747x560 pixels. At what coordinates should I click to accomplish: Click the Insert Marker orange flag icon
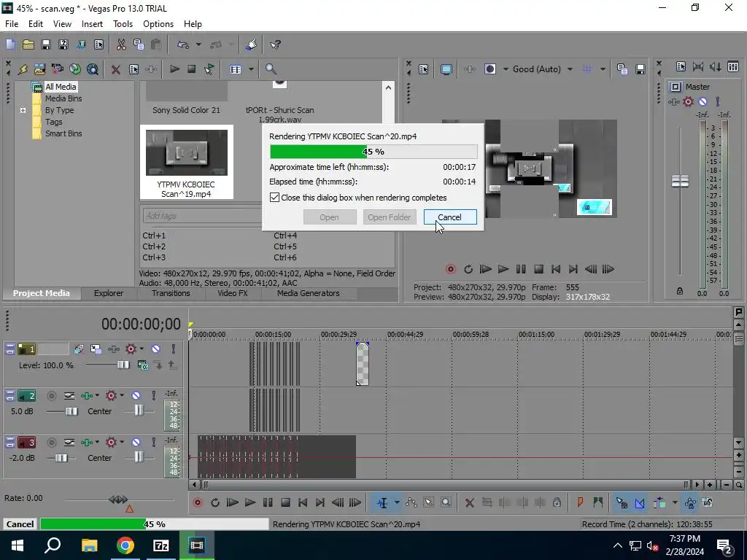click(580, 502)
